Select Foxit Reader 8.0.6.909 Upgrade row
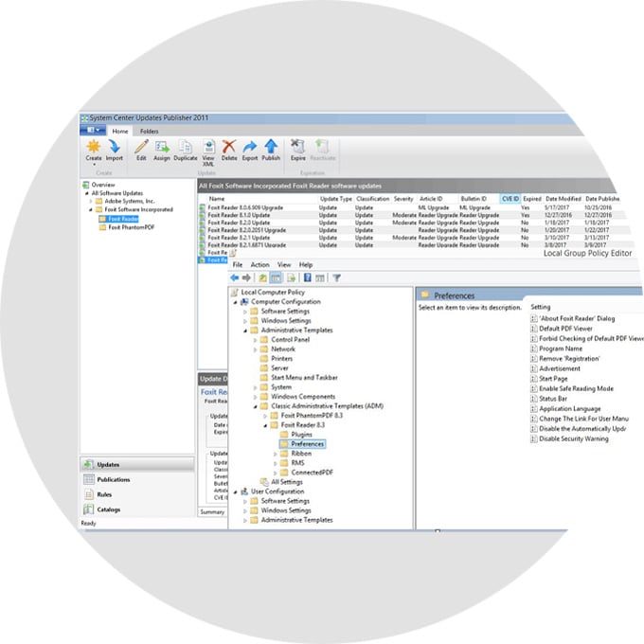Viewport: 644px width, 644px height. pos(411,207)
